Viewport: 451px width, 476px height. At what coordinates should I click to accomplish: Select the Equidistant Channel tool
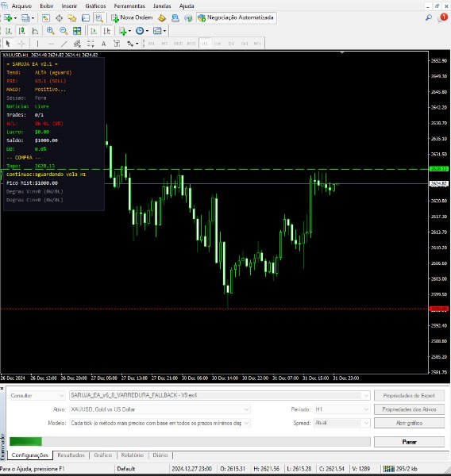tap(77, 44)
